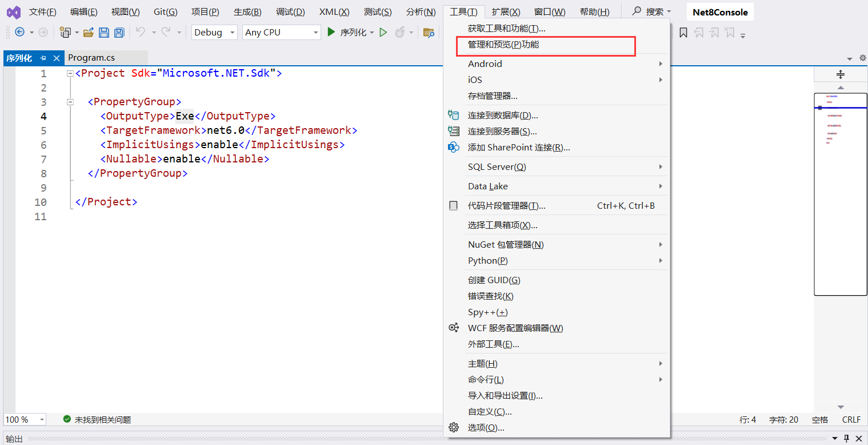Go to the next bookmark icon
Screen dimensions: 868x445
(x=714, y=33)
